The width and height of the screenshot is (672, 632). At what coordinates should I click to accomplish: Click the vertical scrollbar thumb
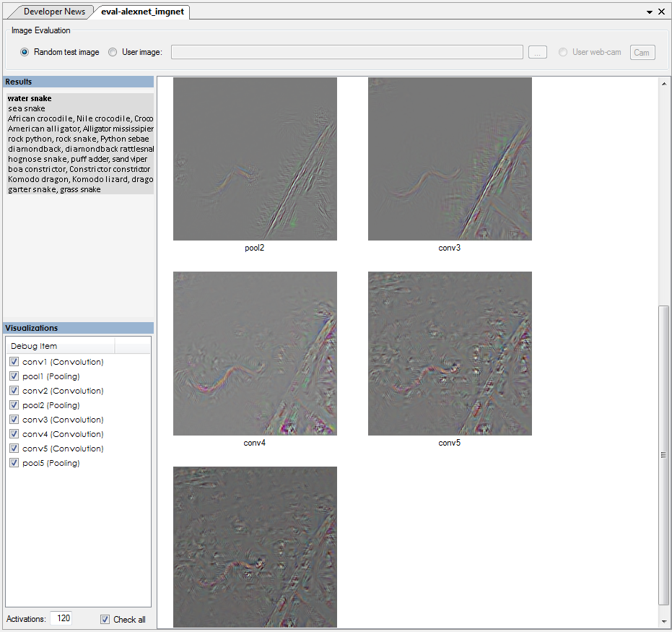point(664,456)
